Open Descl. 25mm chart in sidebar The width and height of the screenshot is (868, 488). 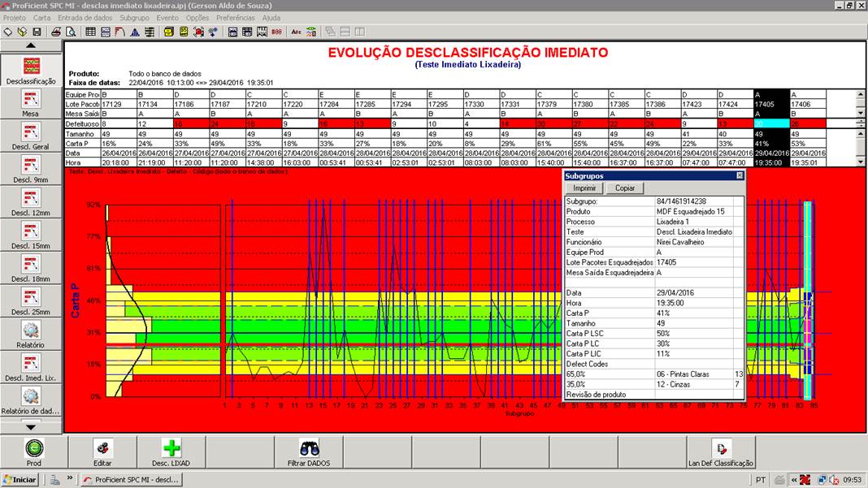coord(31,301)
